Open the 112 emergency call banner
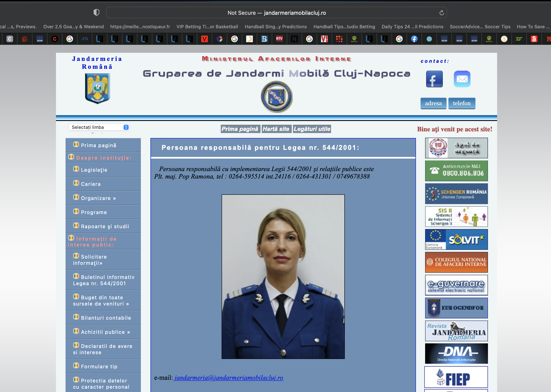 (x=456, y=148)
